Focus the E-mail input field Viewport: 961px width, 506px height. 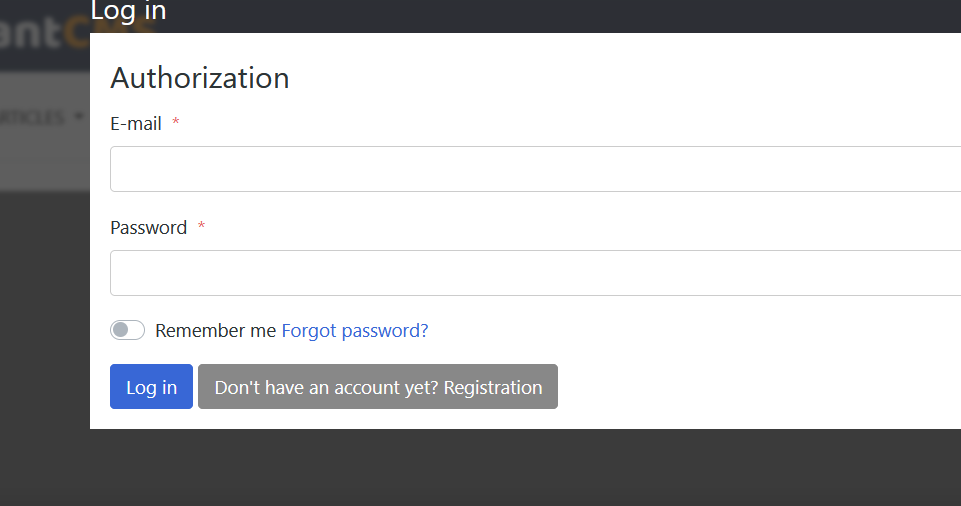[536, 169]
